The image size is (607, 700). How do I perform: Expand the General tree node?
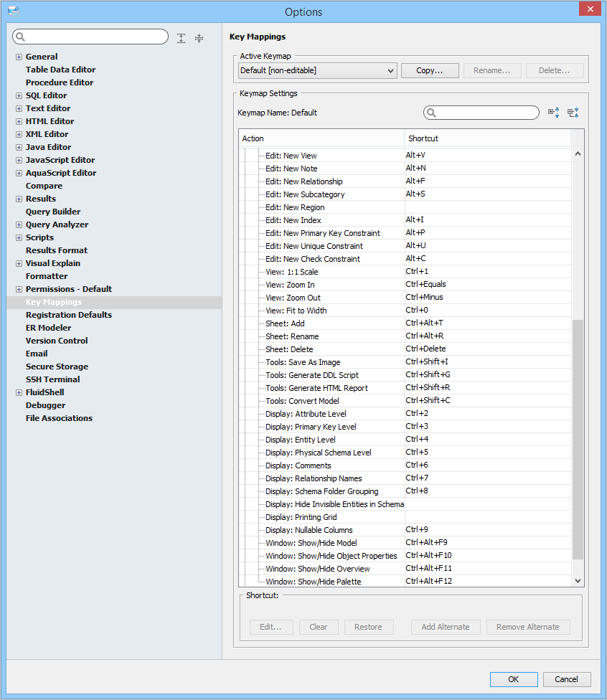pos(19,57)
